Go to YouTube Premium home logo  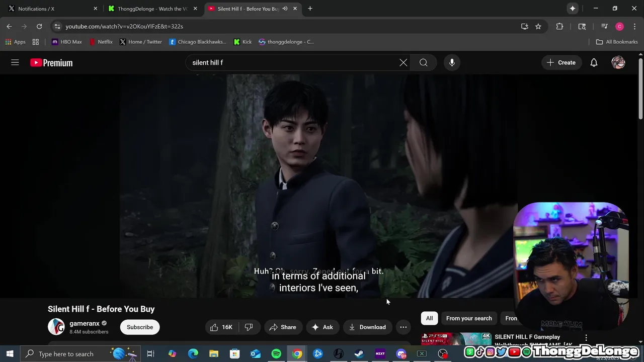pos(51,63)
